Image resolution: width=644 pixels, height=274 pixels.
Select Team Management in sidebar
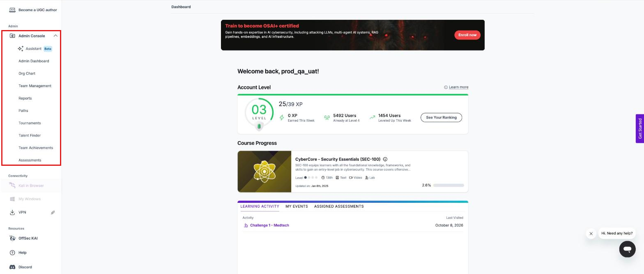click(35, 86)
